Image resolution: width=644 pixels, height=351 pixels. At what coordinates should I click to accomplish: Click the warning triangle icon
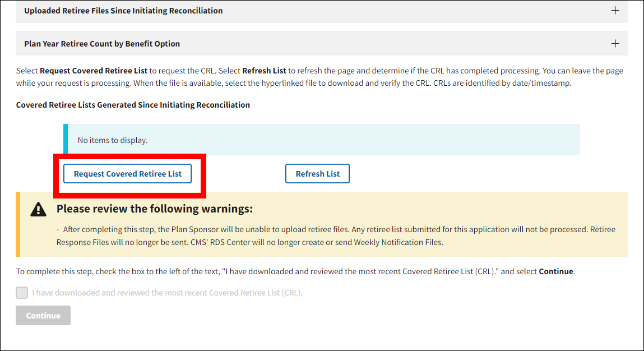(38, 210)
